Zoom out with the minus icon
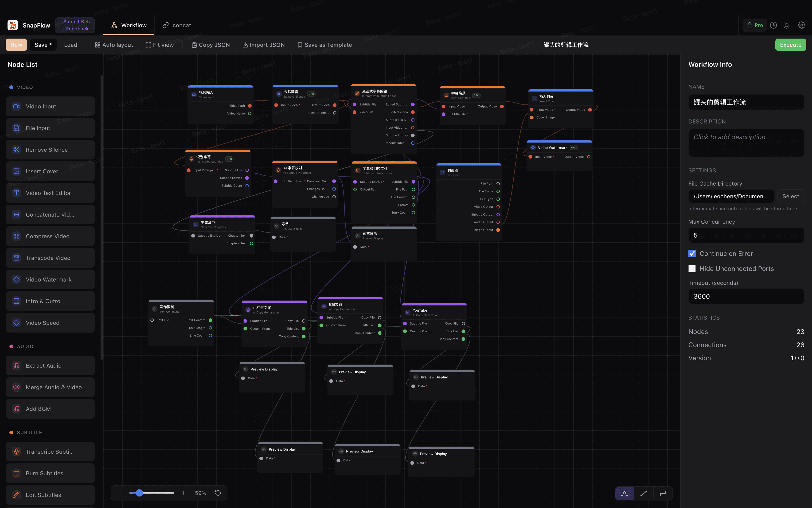 pos(120,493)
